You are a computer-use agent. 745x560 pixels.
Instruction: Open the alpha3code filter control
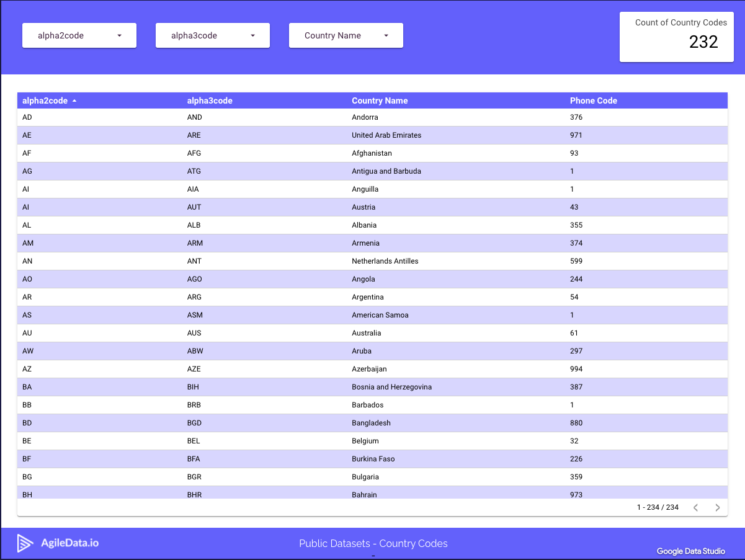212,35
